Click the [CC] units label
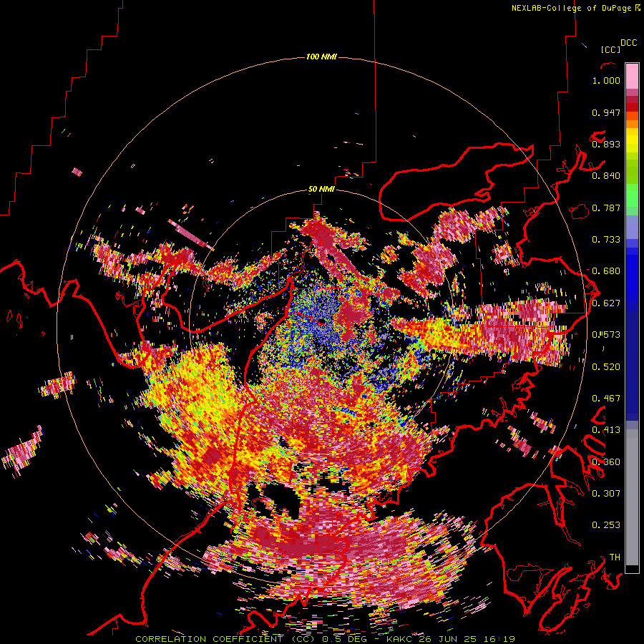Screen dimensions: 644x644 [x=610, y=49]
